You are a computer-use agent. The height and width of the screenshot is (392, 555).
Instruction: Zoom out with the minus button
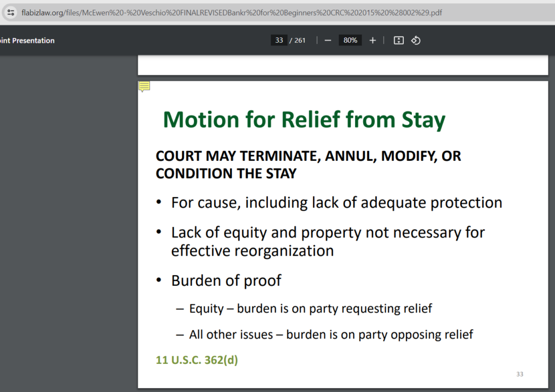point(328,40)
